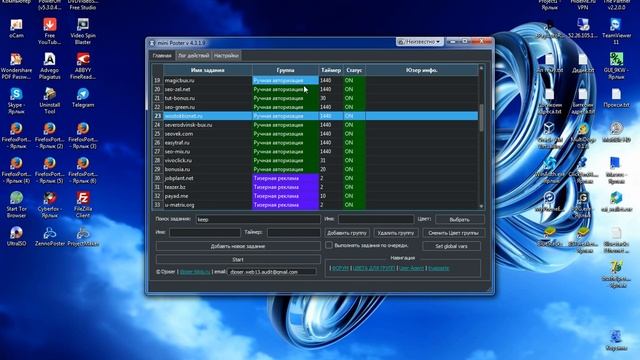This screenshot has height=360, width=640.
Task: Open the Uninstall Tool desktop icon
Action: [50, 101]
